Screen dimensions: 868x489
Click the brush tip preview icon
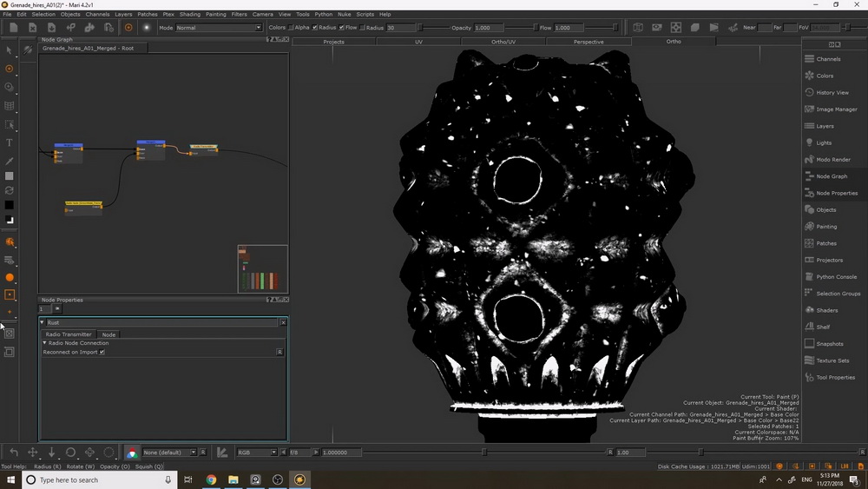point(147,27)
